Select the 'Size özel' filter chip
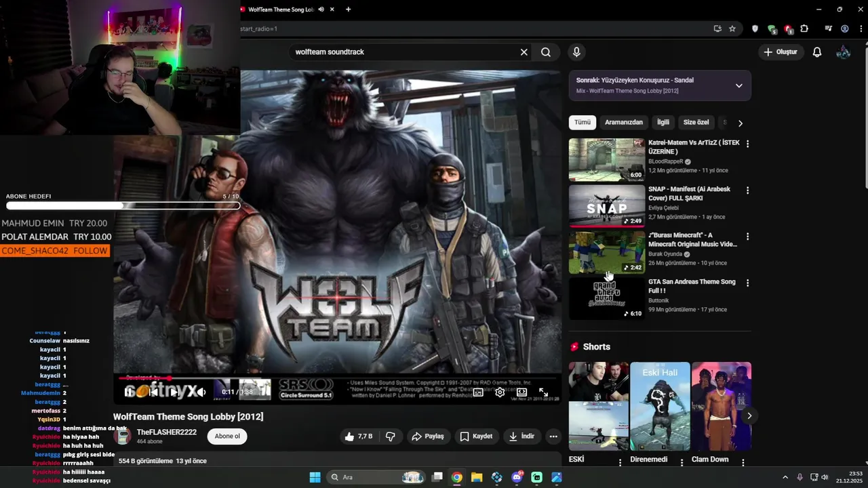 [696, 123]
